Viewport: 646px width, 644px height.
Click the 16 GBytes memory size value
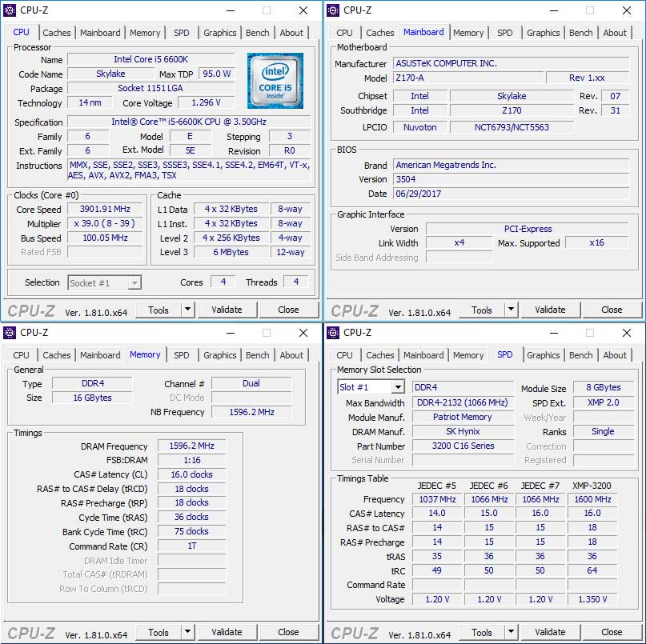(x=92, y=398)
